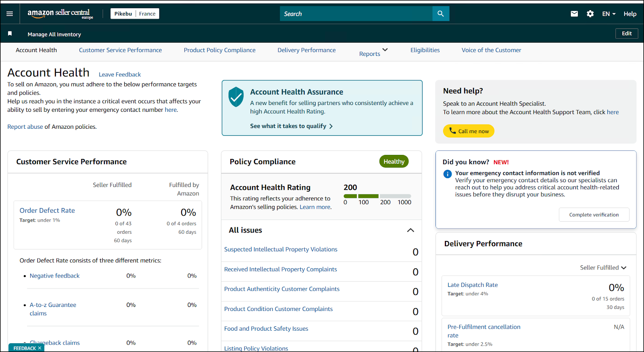
Task: Open settings via the gear icon
Action: (590, 14)
